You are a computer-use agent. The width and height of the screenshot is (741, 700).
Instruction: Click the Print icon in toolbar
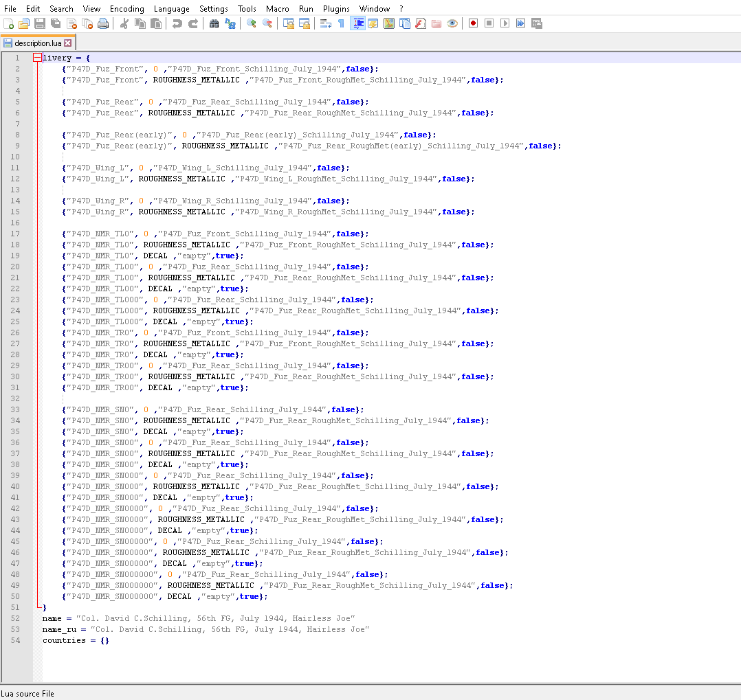(103, 23)
